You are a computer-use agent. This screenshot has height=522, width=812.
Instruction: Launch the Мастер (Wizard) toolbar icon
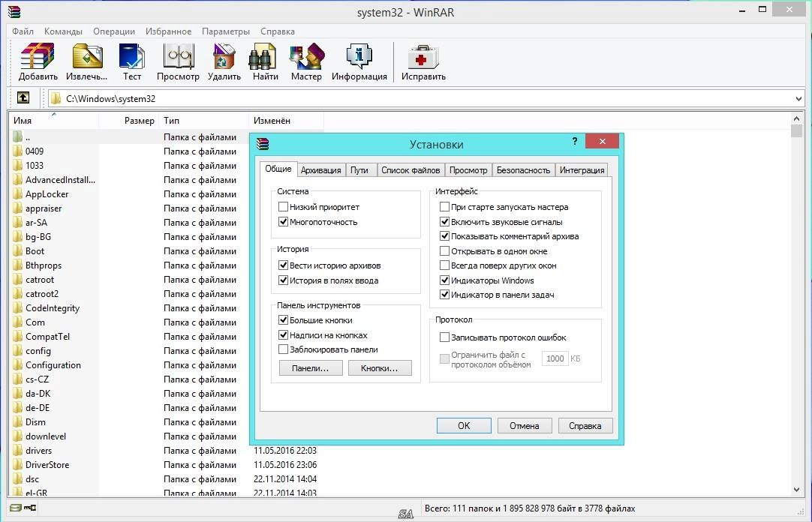[x=307, y=57]
